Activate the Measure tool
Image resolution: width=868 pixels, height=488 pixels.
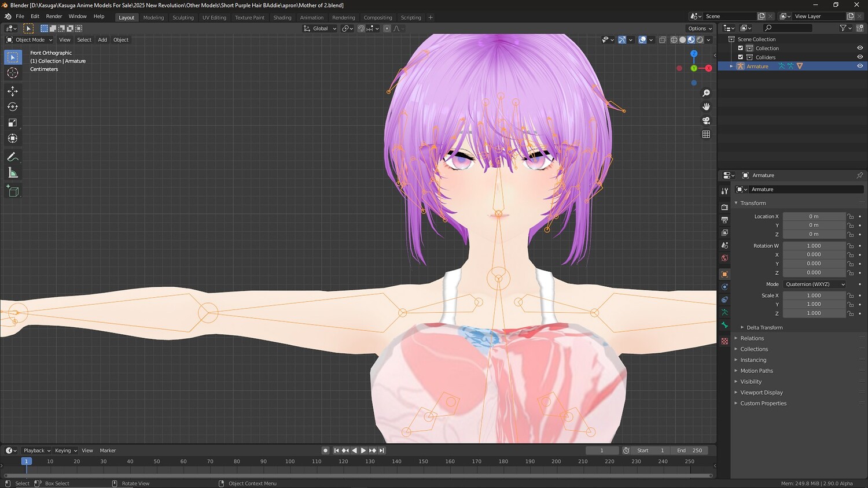click(13, 173)
